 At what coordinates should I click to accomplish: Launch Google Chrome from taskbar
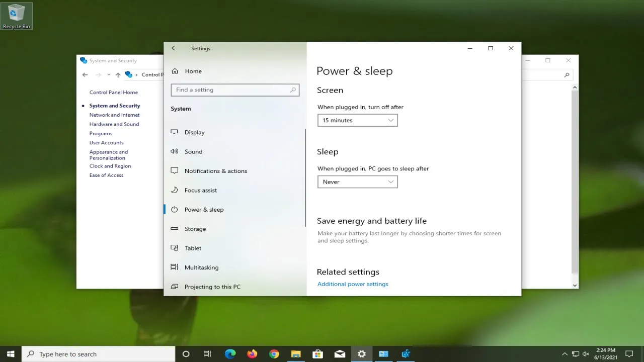tap(274, 354)
